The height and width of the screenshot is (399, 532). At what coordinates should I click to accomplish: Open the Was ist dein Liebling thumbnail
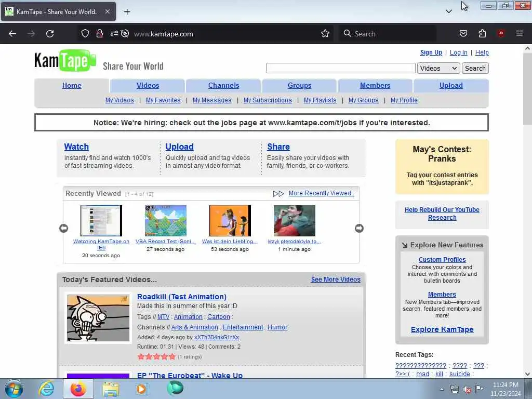[230, 220]
